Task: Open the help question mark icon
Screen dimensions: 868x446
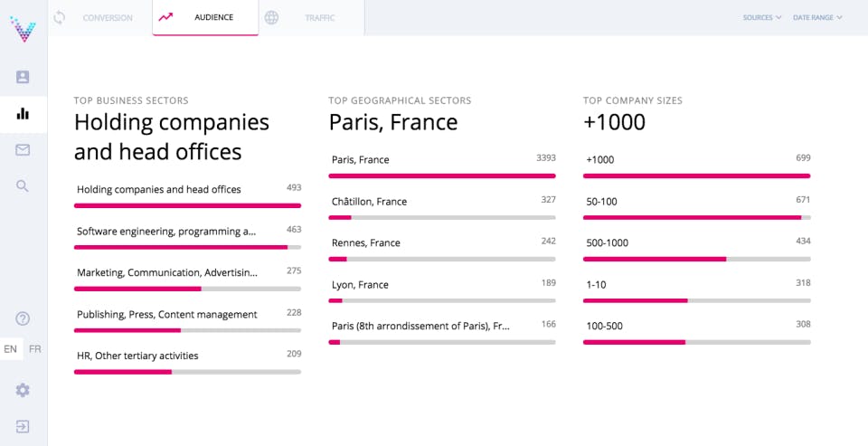Action: tap(23, 318)
